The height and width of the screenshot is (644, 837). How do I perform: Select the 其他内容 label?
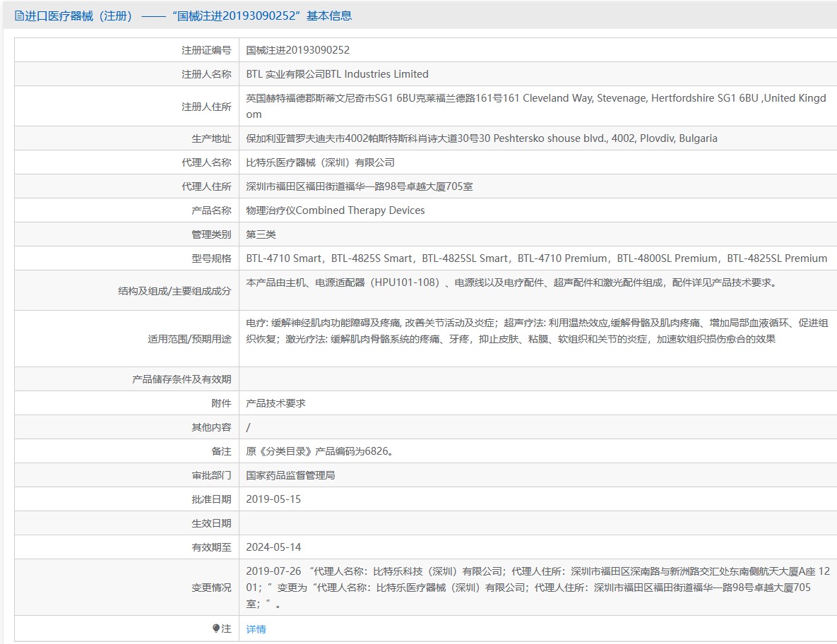tap(211, 427)
